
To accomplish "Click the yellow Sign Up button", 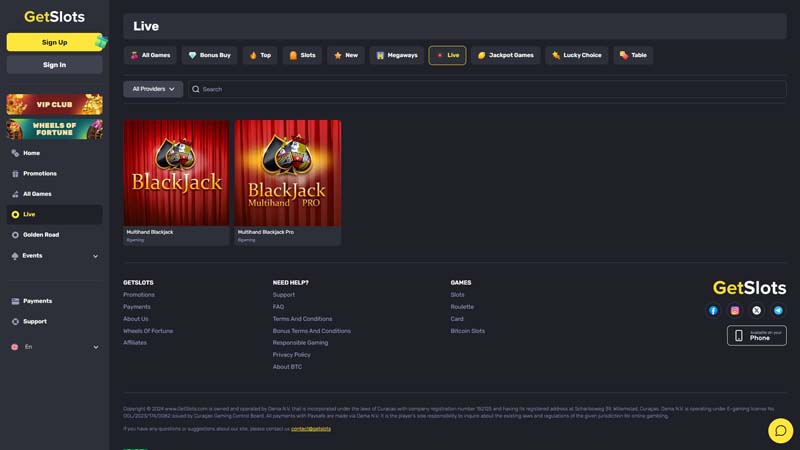I will [x=55, y=42].
